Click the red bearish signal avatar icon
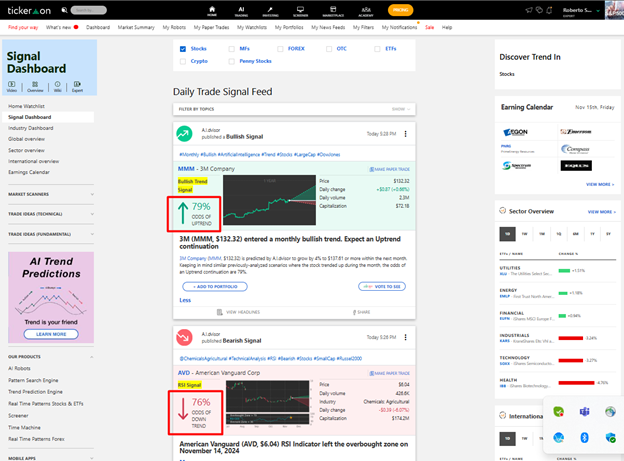 click(x=184, y=338)
